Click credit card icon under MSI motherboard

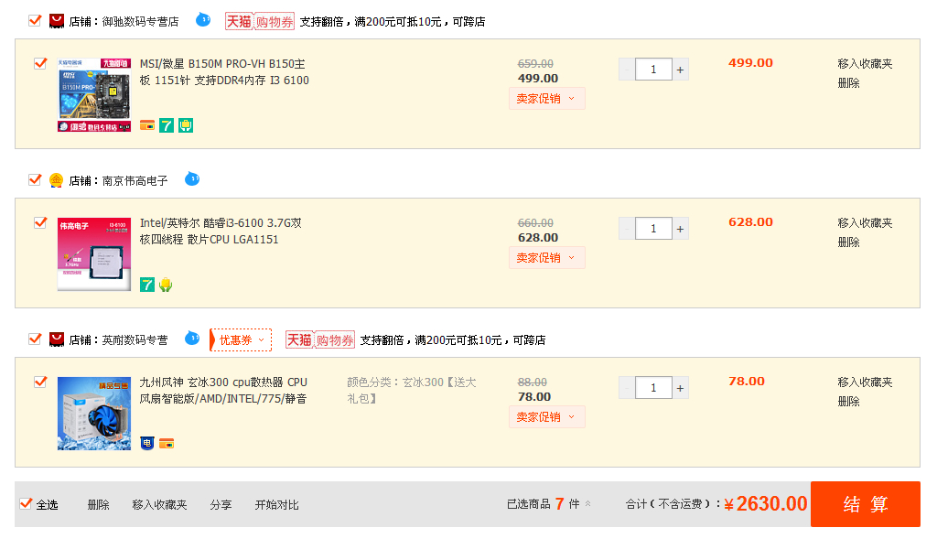tap(147, 125)
